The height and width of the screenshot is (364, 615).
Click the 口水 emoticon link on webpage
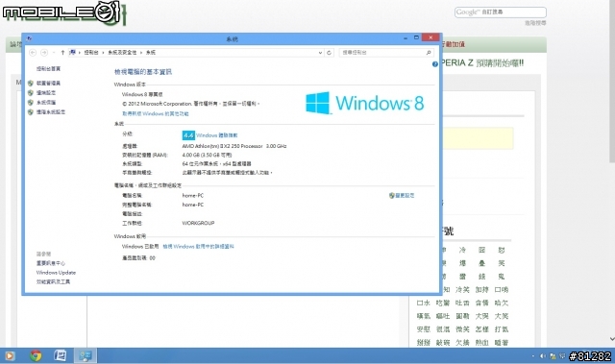pos(423,303)
